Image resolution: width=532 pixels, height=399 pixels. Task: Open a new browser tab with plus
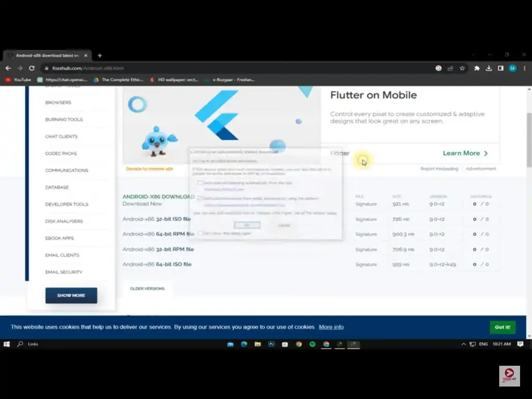[x=100, y=55]
